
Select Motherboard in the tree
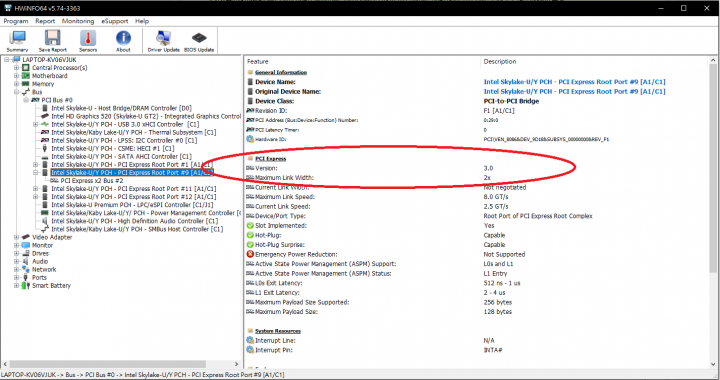(x=50, y=76)
